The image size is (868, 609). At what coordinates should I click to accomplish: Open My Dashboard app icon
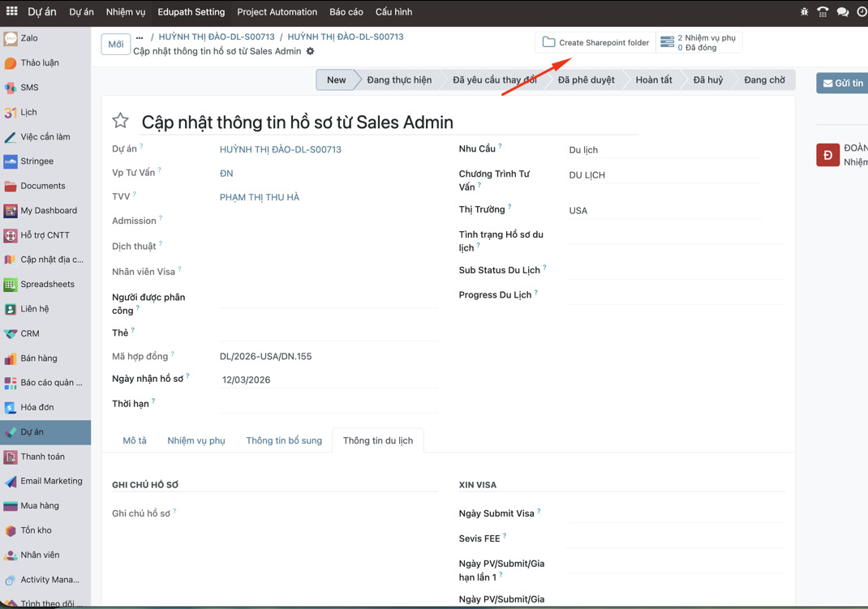click(x=11, y=211)
